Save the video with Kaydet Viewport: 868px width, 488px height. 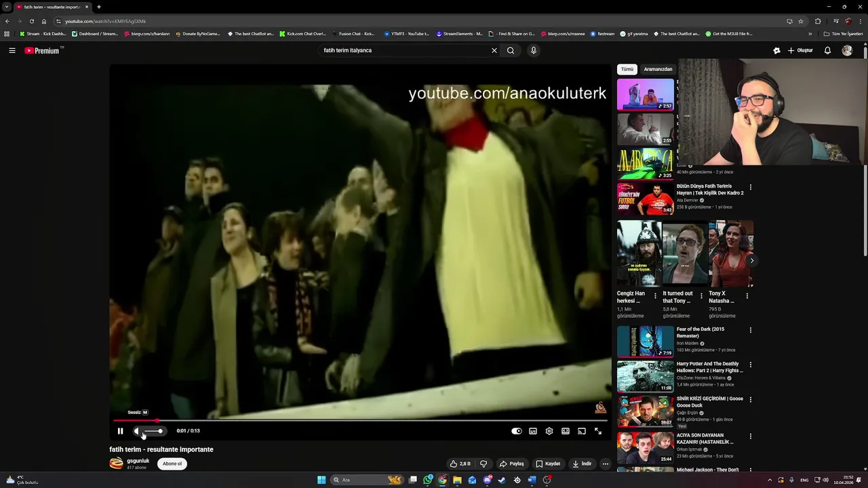[x=548, y=464]
